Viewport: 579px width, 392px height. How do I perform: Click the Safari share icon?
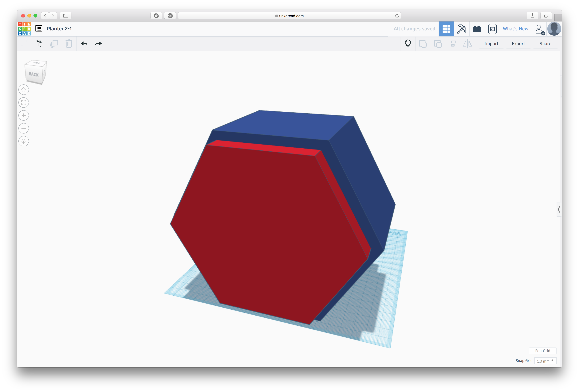click(532, 16)
